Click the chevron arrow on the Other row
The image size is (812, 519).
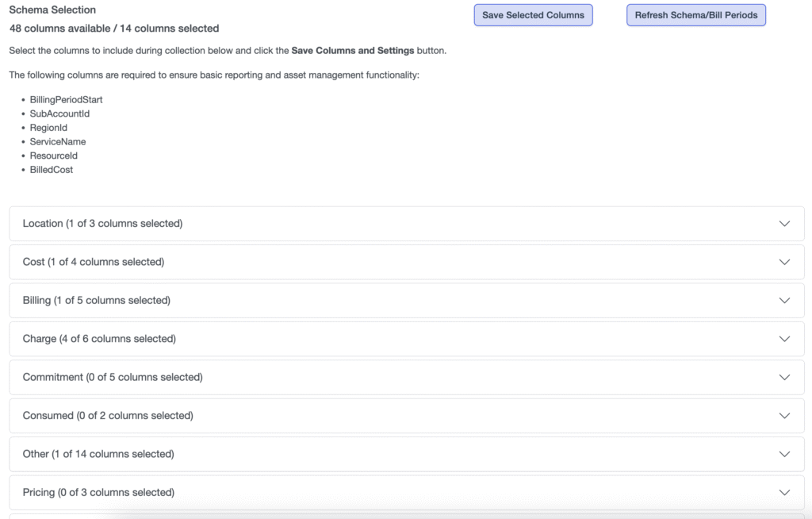click(x=784, y=454)
